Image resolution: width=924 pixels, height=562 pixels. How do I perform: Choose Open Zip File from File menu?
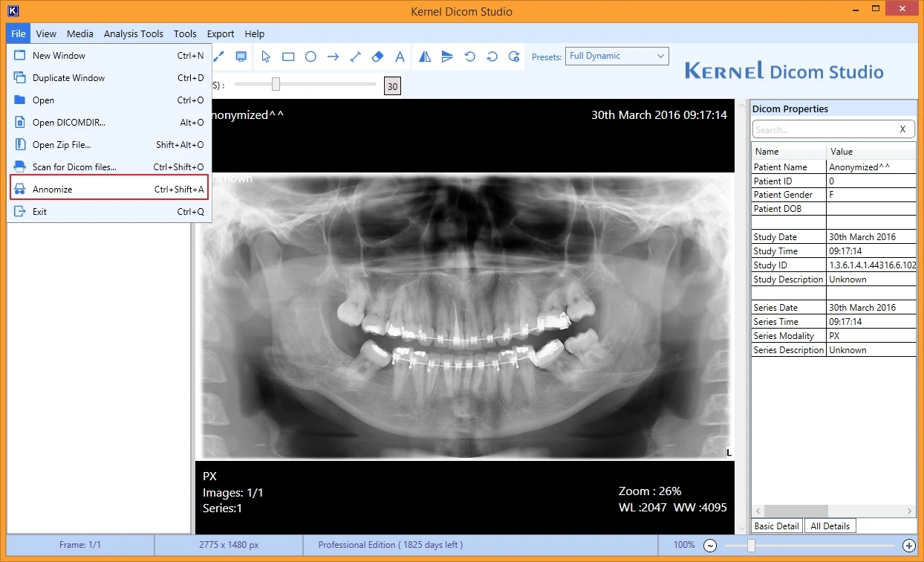tap(109, 145)
